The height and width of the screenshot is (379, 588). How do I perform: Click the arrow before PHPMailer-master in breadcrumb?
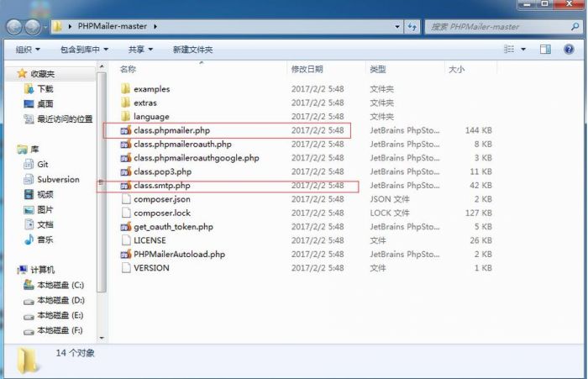coord(70,26)
